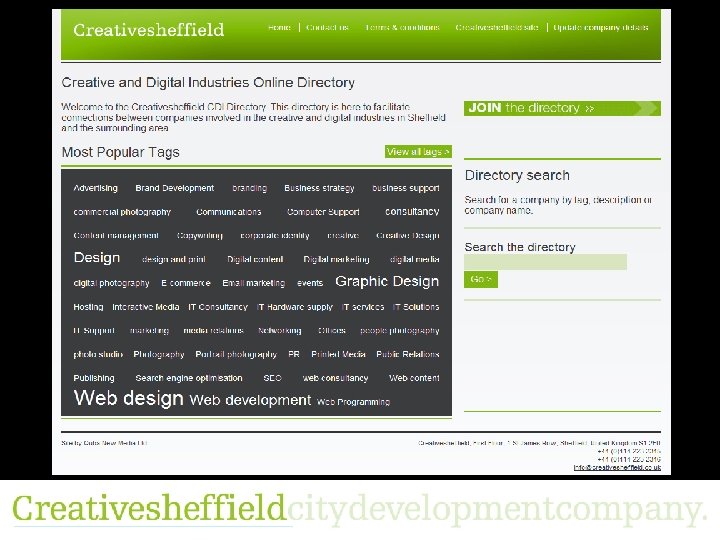The height and width of the screenshot is (540, 720).
Task: Select the marketing tag
Action: tap(150, 331)
